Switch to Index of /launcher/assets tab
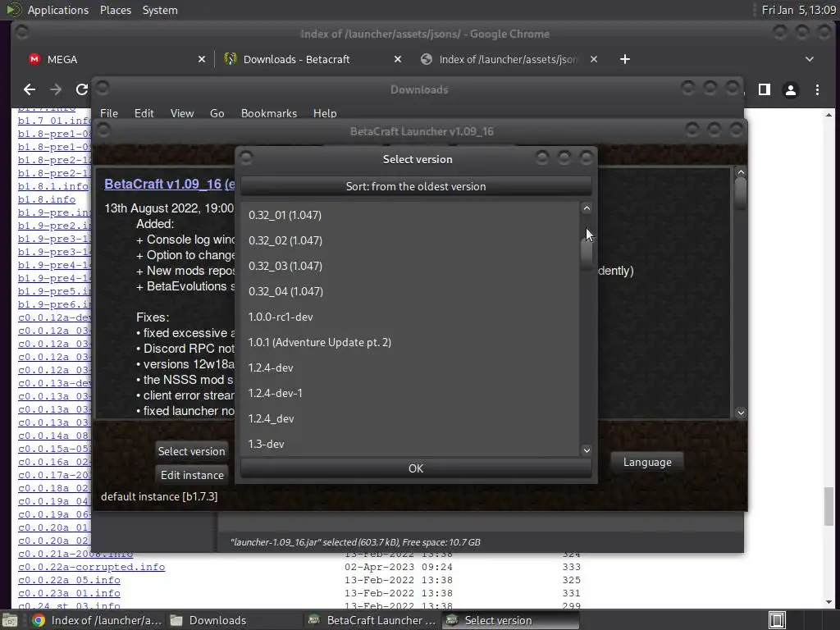Viewport: 840px width, 630px height. pyautogui.click(x=509, y=59)
